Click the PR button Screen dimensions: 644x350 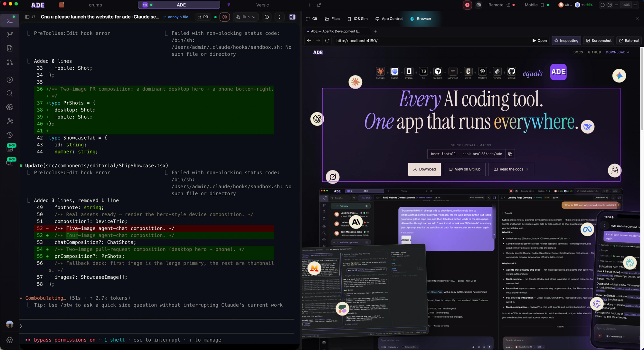pos(203,17)
